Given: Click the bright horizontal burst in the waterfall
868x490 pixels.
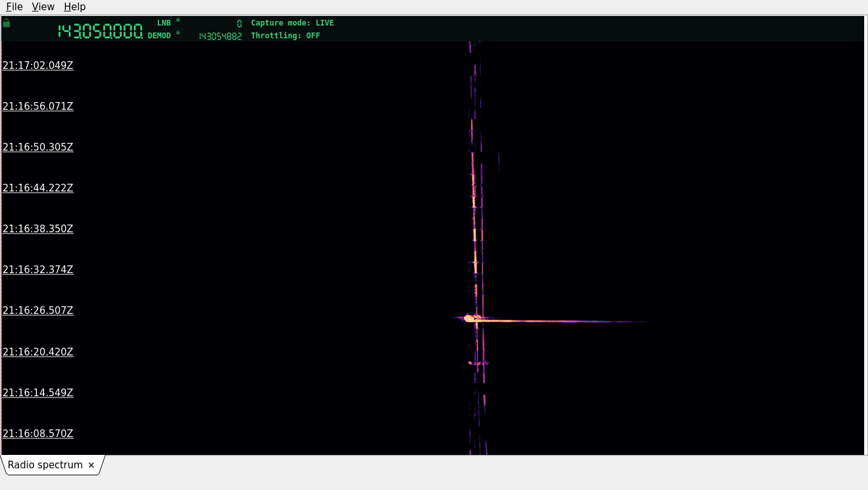Looking at the screenshot, I should click(549, 320).
